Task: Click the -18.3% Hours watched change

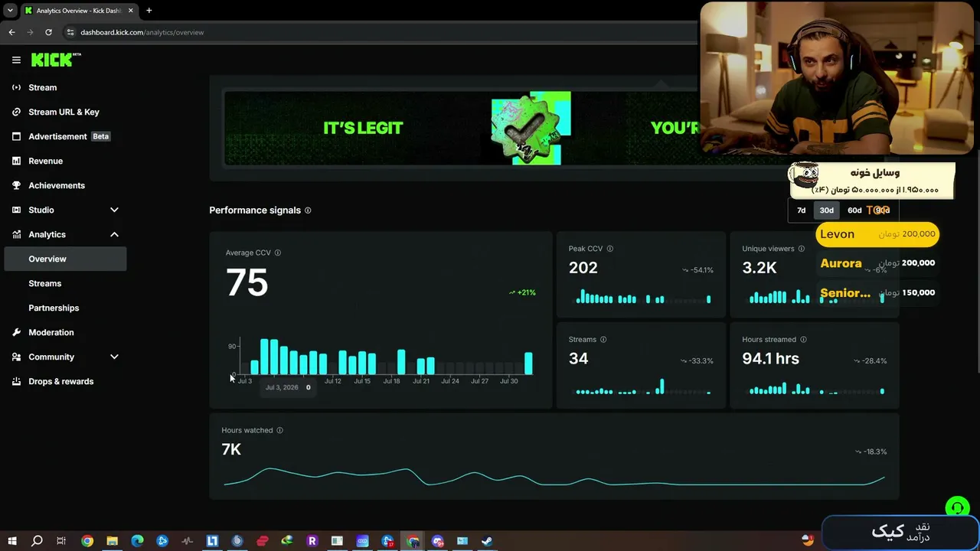Action: click(871, 452)
